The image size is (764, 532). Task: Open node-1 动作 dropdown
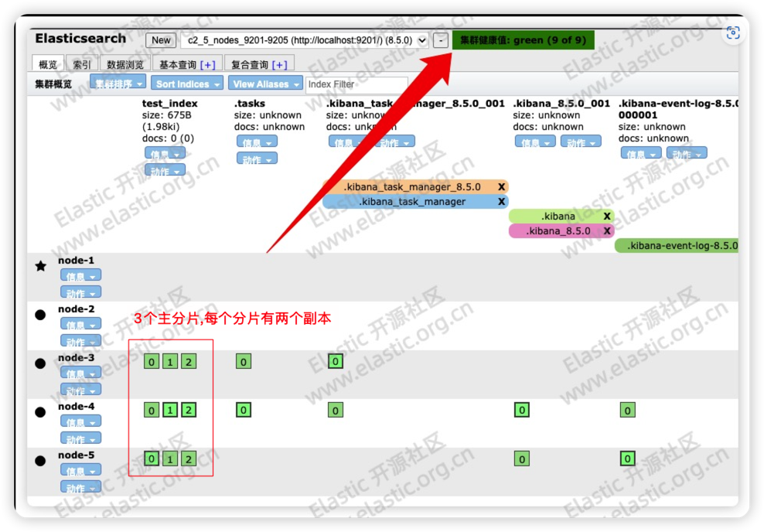pyautogui.click(x=81, y=292)
